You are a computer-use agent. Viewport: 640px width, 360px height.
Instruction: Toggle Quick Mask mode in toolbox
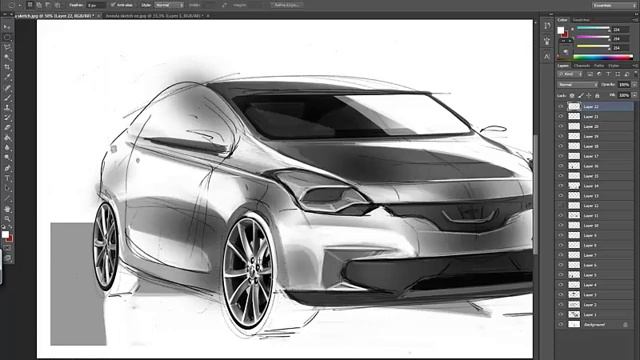[x=8, y=249]
